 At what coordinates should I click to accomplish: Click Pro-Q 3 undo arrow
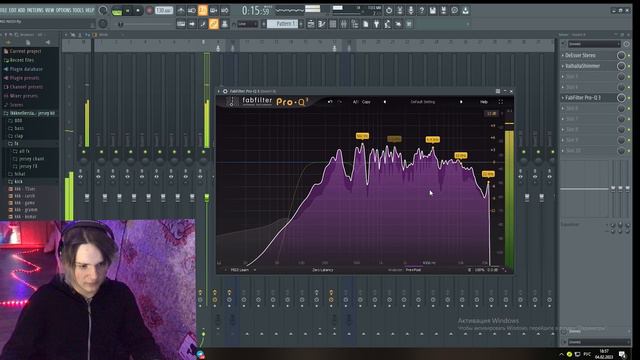(x=330, y=102)
